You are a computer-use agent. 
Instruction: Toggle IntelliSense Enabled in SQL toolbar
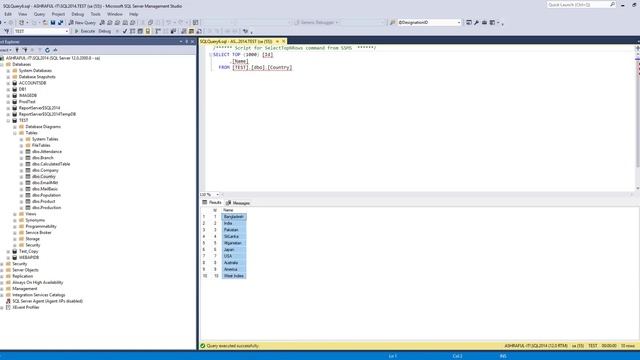point(148,31)
